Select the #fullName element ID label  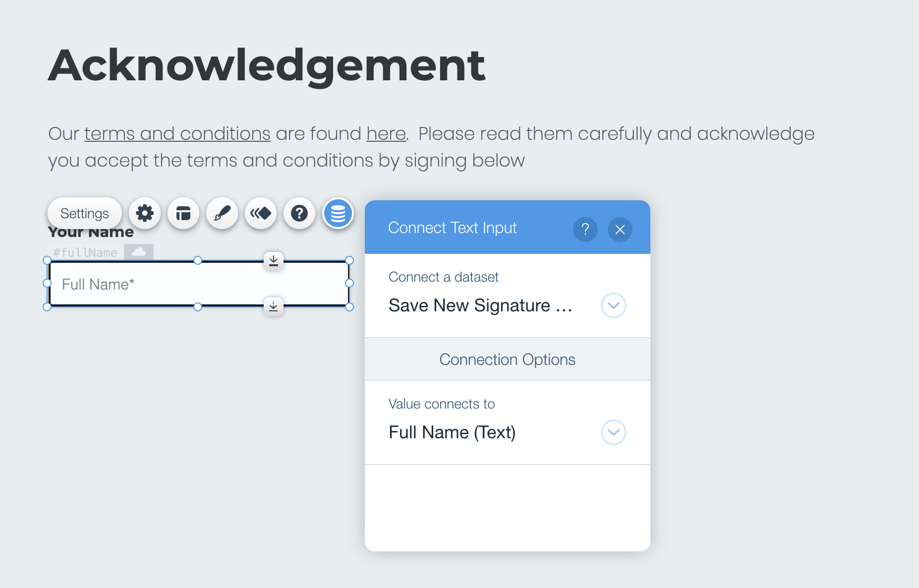click(x=85, y=252)
